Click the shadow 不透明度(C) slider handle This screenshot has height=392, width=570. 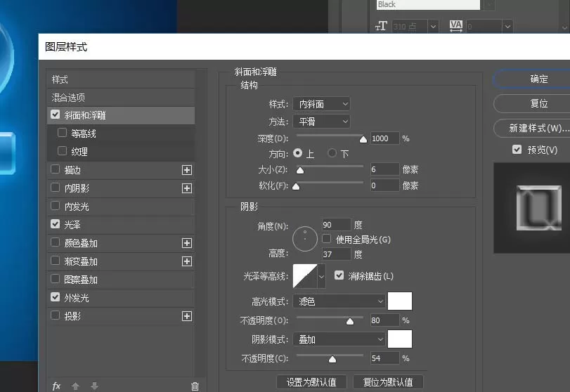(x=332, y=360)
